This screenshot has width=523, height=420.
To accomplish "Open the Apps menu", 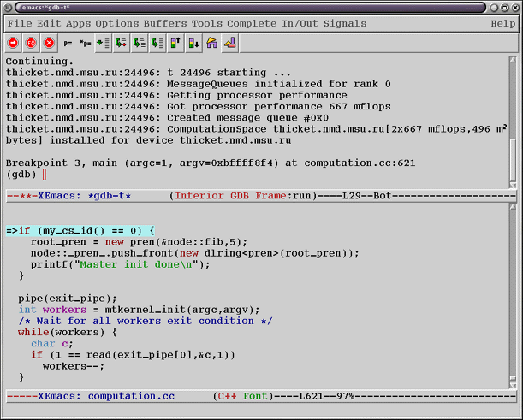I will [79, 23].
